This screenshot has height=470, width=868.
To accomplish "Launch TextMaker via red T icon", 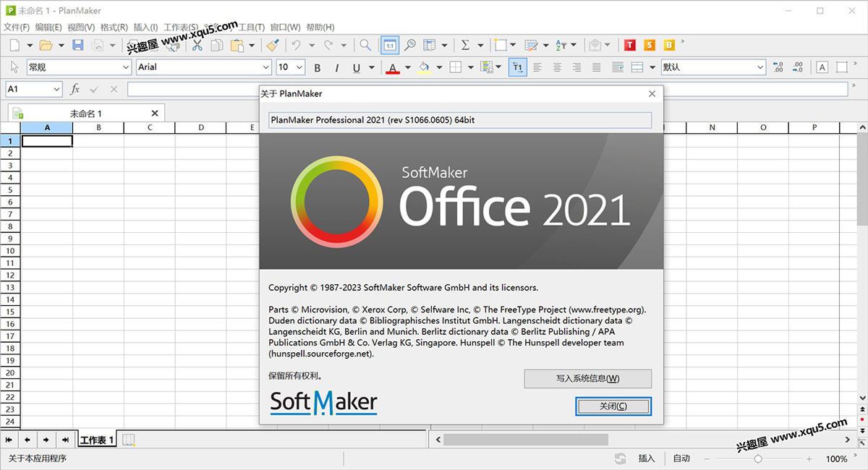I will 630,45.
